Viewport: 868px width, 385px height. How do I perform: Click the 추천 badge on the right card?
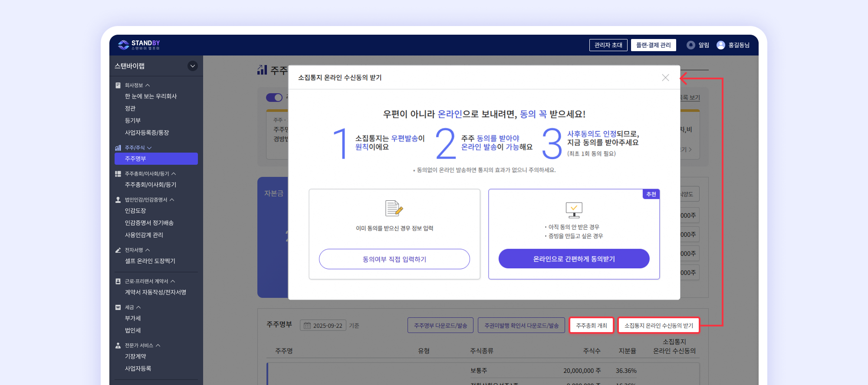(651, 194)
